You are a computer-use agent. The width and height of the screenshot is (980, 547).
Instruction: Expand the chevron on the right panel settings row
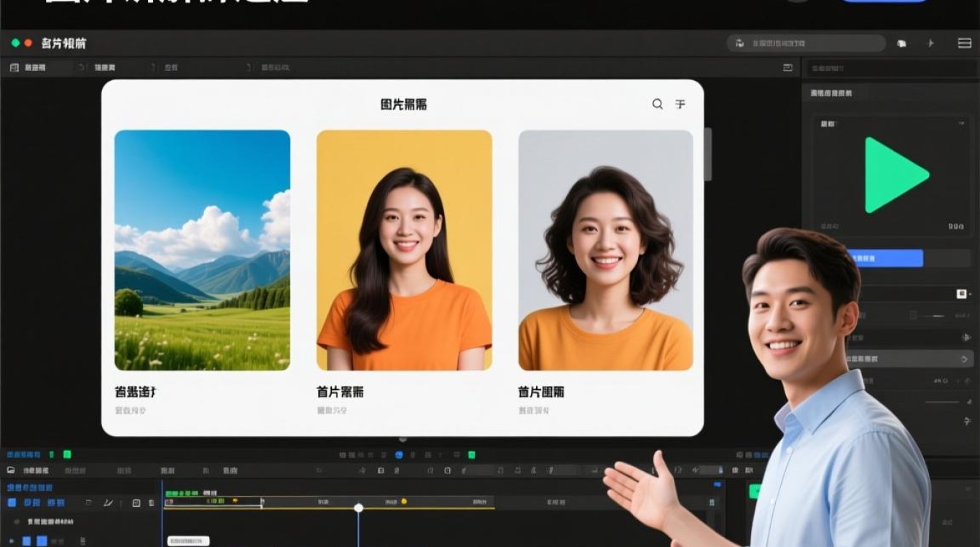click(963, 358)
